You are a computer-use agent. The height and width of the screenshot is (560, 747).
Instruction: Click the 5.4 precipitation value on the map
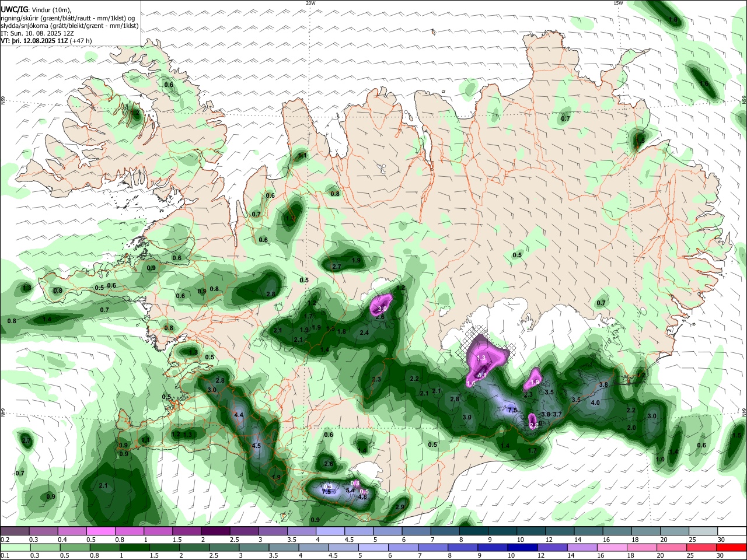[x=350, y=491]
